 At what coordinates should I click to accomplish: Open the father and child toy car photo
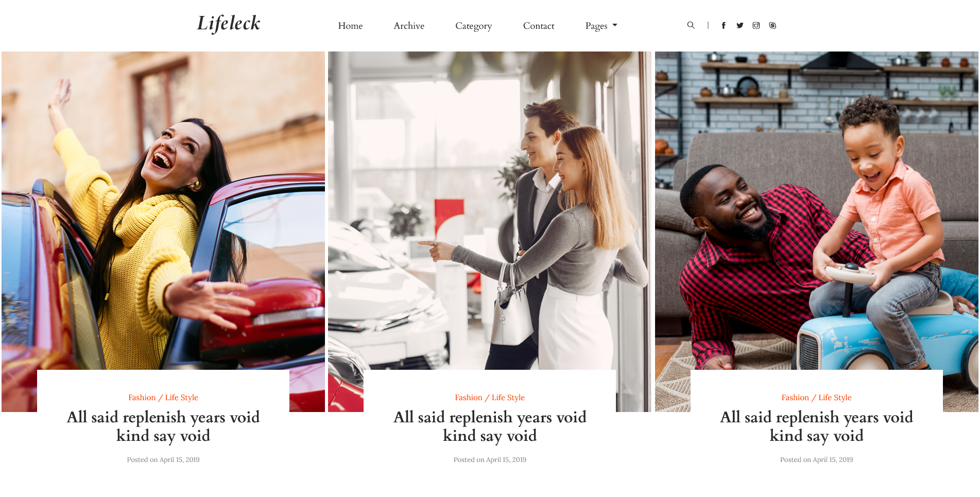click(816, 211)
